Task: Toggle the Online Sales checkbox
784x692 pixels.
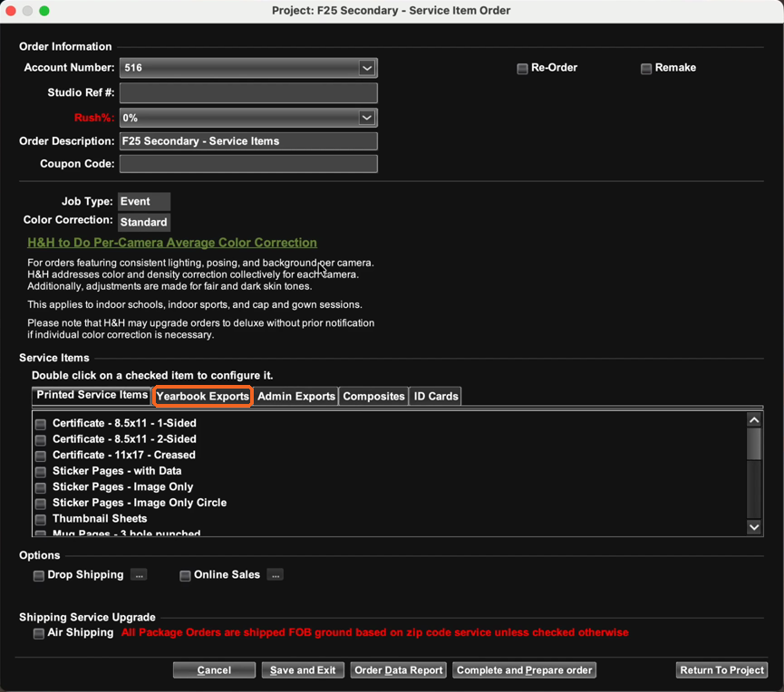Action: click(x=185, y=575)
